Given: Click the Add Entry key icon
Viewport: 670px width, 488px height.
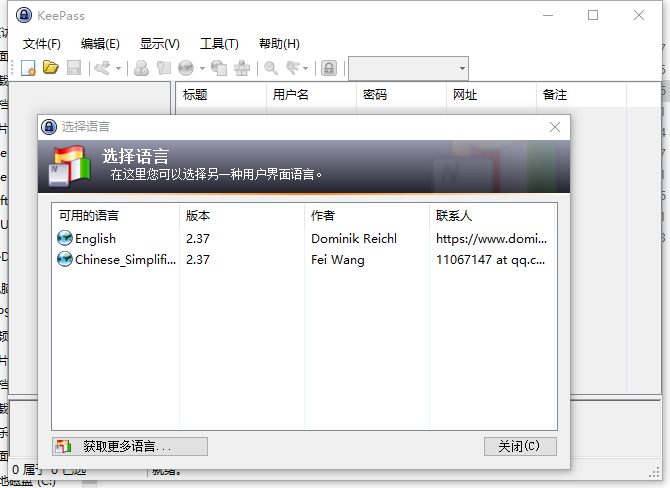Looking at the screenshot, I should (x=103, y=68).
